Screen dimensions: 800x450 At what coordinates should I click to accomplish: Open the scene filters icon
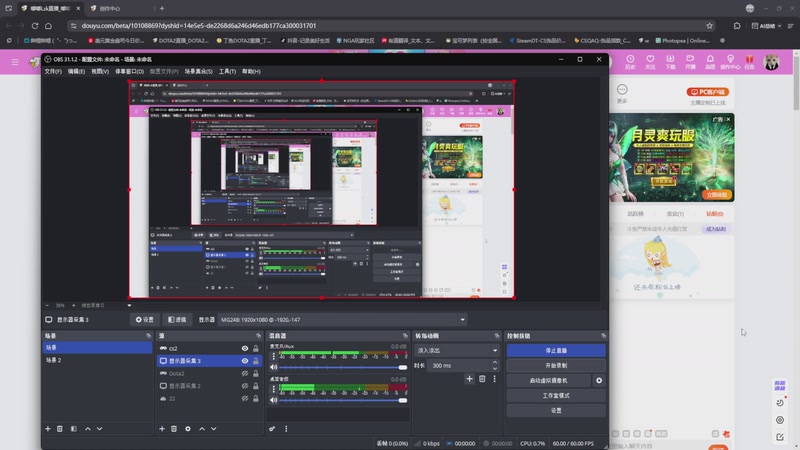pyautogui.click(x=73, y=429)
